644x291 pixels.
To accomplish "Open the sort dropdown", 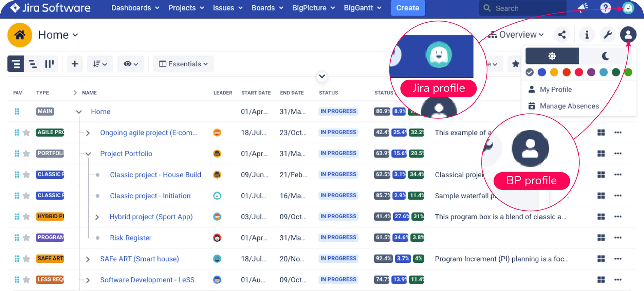I will 100,64.
